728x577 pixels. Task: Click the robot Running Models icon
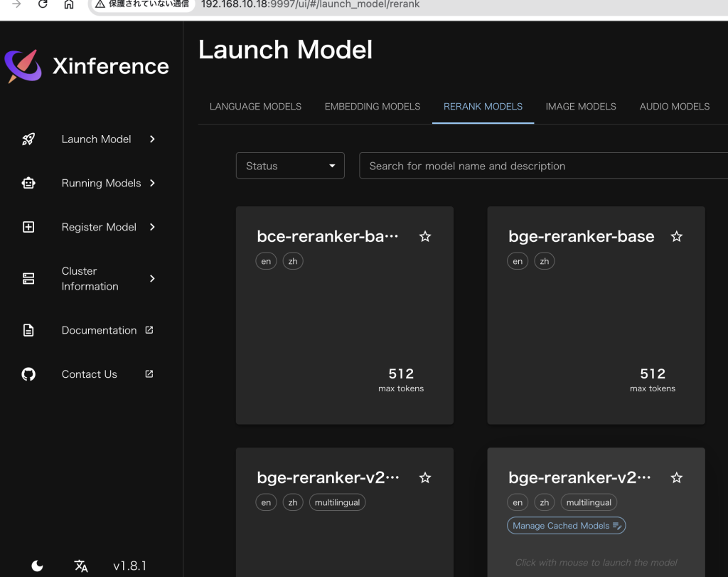28,184
